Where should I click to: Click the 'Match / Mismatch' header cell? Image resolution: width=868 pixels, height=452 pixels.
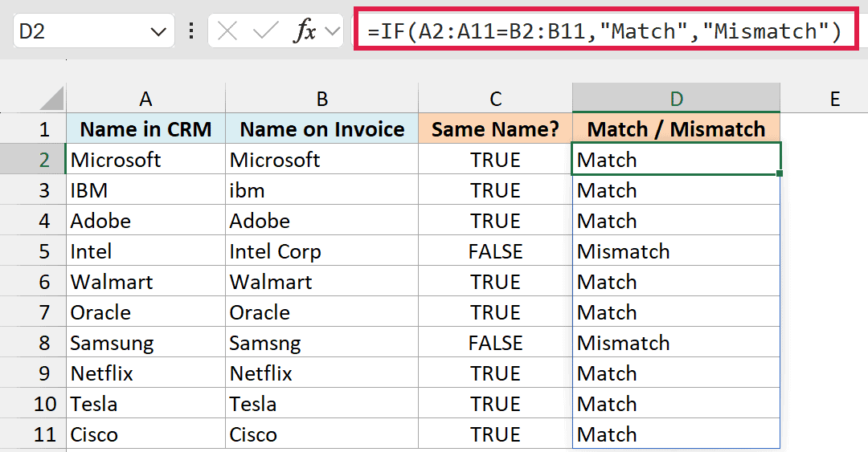click(677, 129)
